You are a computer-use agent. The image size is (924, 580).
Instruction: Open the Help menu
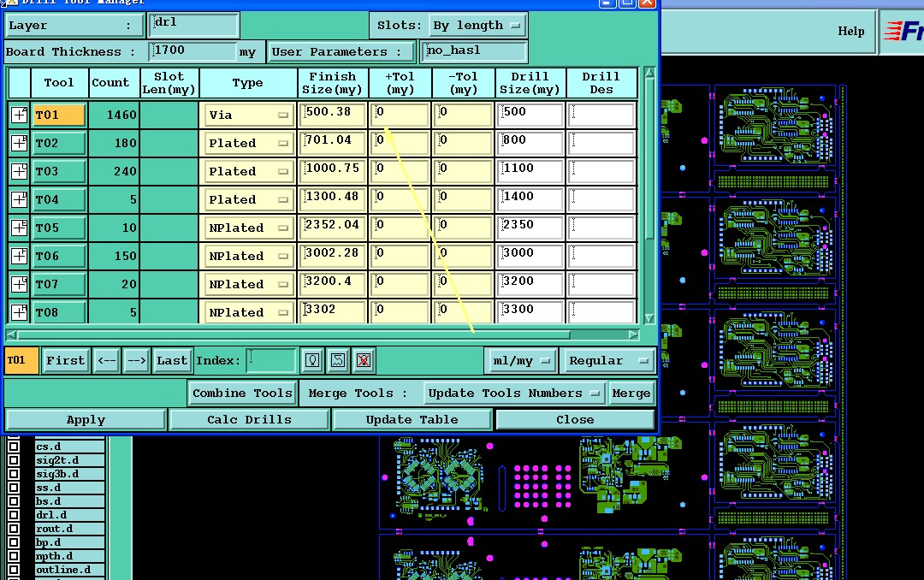851,32
